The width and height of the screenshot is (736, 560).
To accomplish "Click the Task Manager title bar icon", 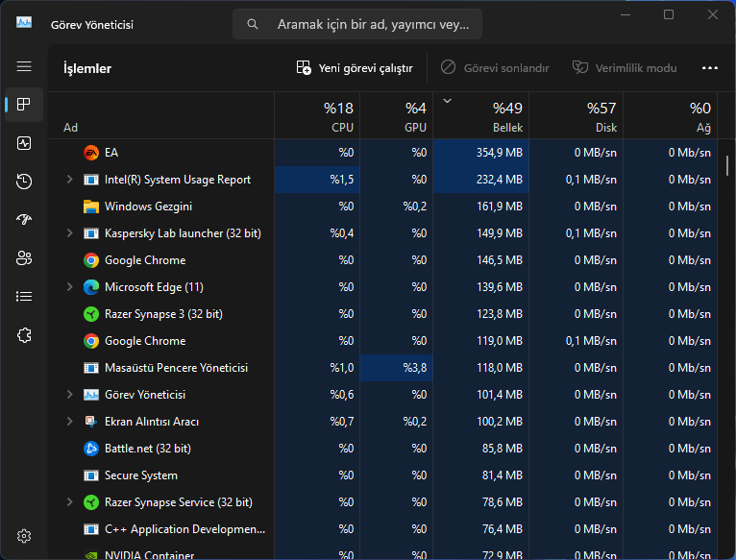I will [x=24, y=22].
